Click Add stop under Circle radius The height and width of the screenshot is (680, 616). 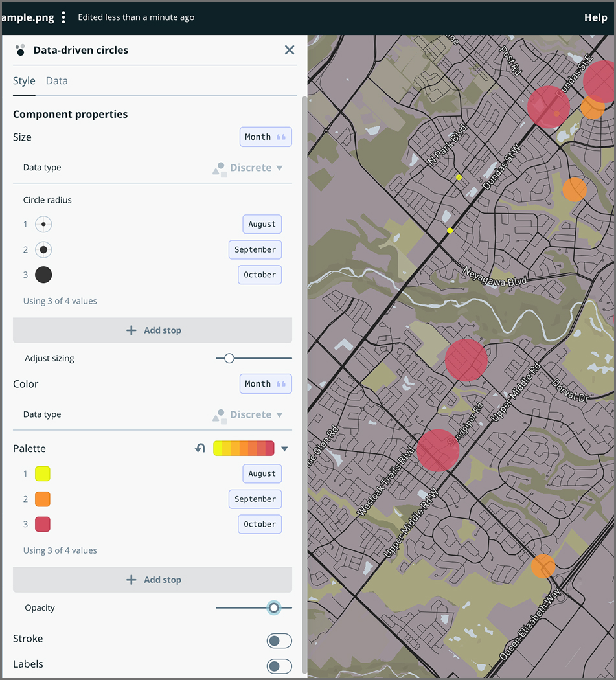(152, 330)
